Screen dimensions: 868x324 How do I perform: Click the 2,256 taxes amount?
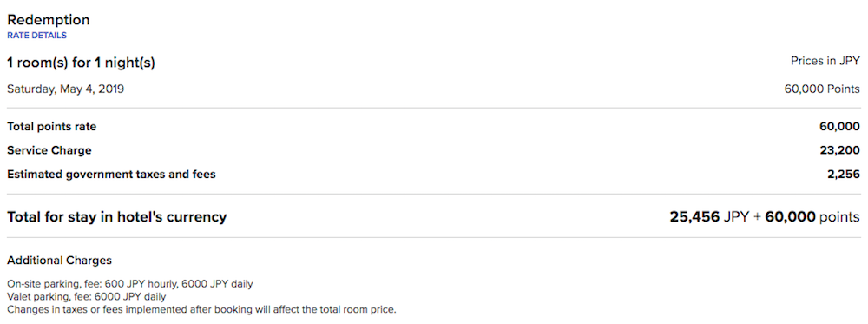point(844,175)
